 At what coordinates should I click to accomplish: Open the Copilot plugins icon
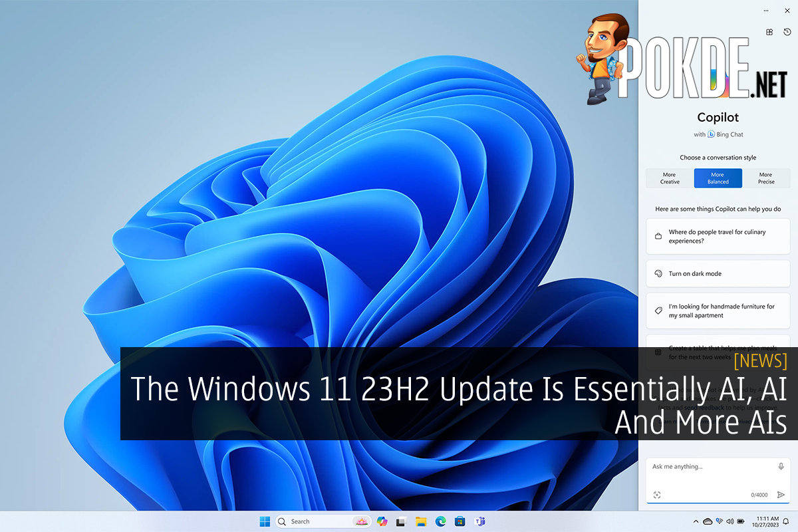tap(769, 32)
